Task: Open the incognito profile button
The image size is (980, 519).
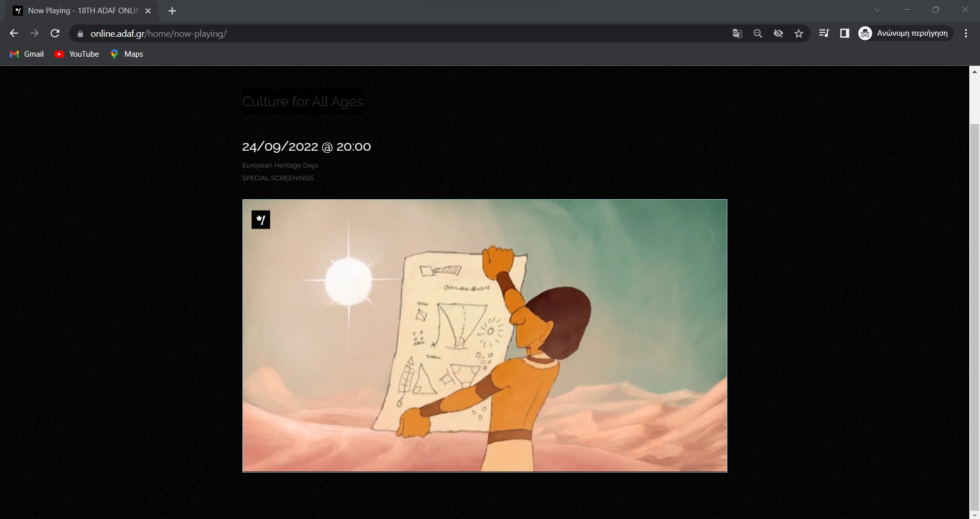Action: tap(905, 33)
